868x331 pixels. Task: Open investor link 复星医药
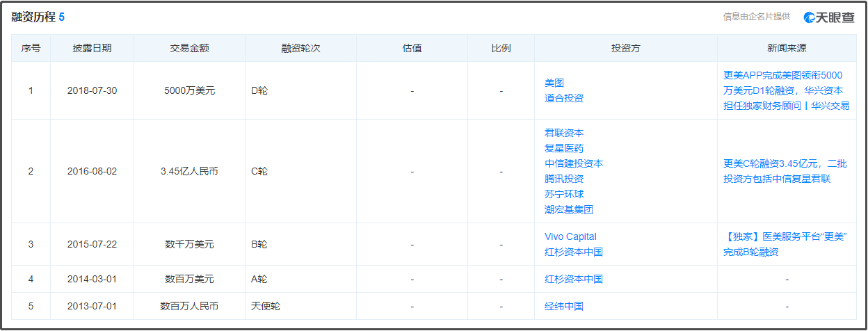click(x=564, y=148)
